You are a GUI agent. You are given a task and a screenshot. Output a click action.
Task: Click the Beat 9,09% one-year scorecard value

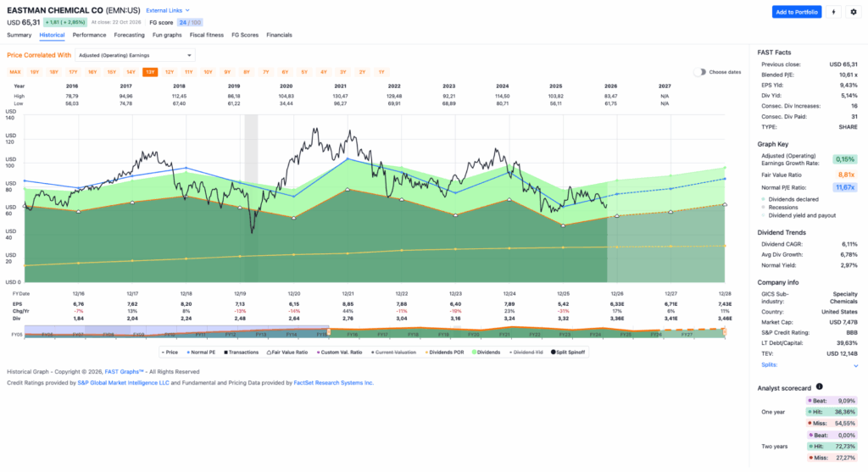pyautogui.click(x=832, y=401)
